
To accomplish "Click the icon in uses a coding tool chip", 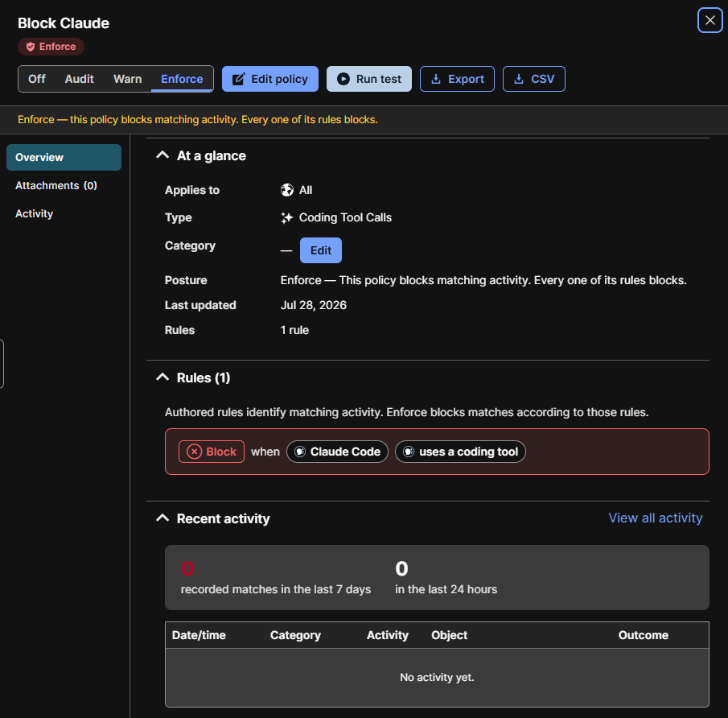I will point(409,452).
